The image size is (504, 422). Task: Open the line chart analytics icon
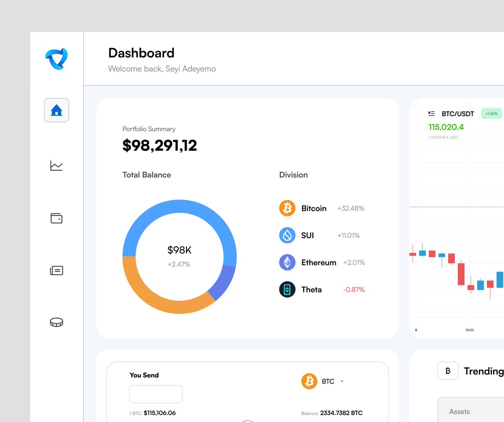click(x=56, y=165)
